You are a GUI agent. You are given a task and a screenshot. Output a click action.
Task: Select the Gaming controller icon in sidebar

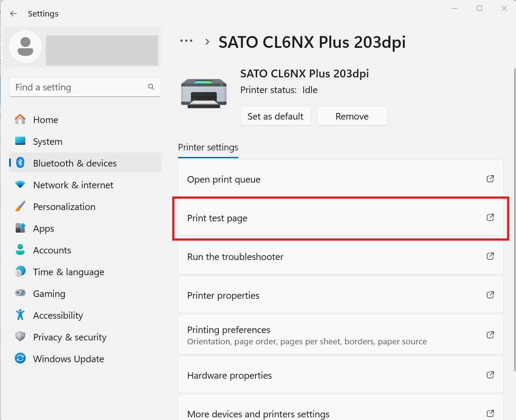(x=20, y=293)
